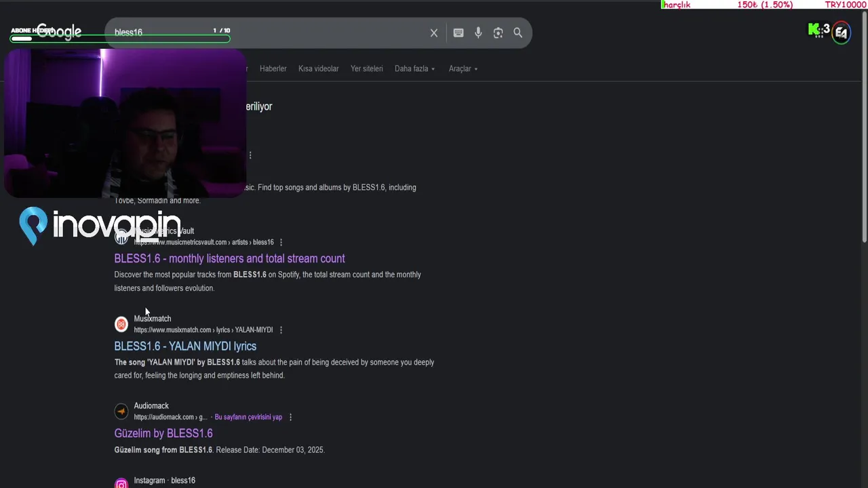Open BLESS1.6 - YALAN MIYDI lyrics link
This screenshot has height=488, width=868.
click(x=185, y=346)
